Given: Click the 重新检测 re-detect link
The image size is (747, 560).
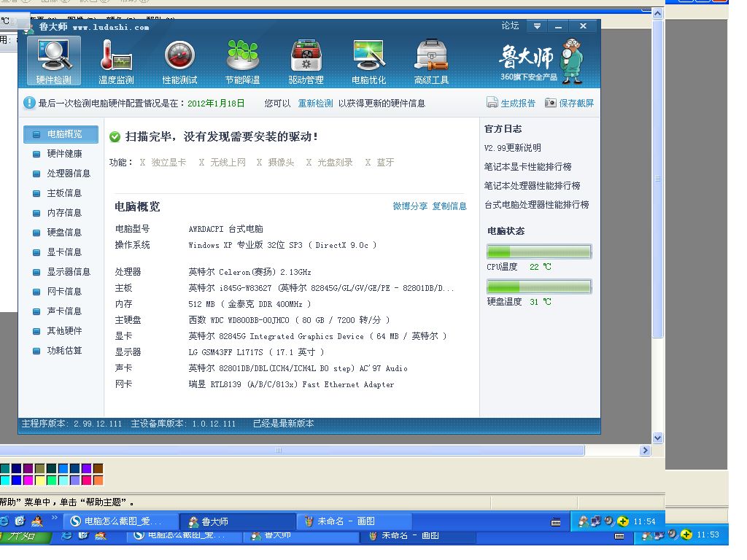Looking at the screenshot, I should [315, 104].
